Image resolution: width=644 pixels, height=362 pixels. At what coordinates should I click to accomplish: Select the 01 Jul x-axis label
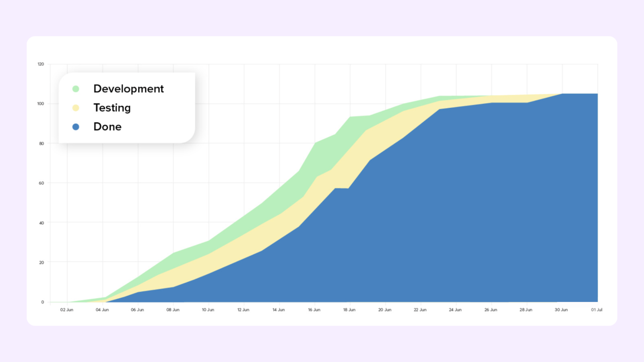(597, 310)
